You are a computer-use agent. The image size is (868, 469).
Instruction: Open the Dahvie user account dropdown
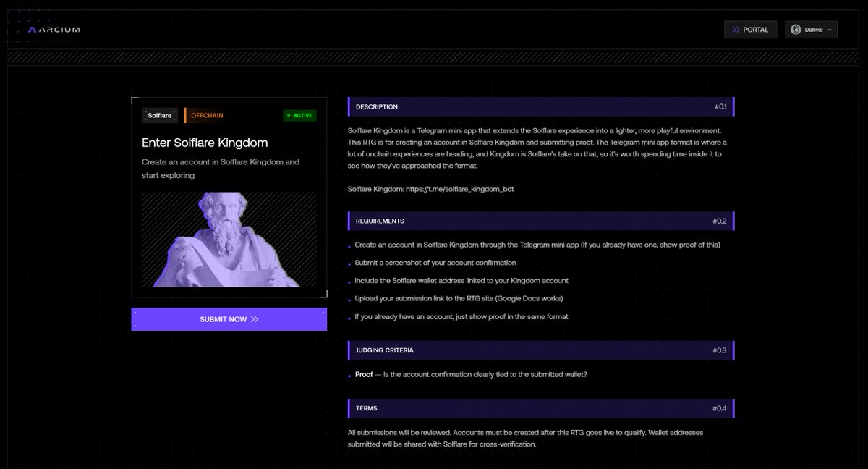tap(811, 30)
